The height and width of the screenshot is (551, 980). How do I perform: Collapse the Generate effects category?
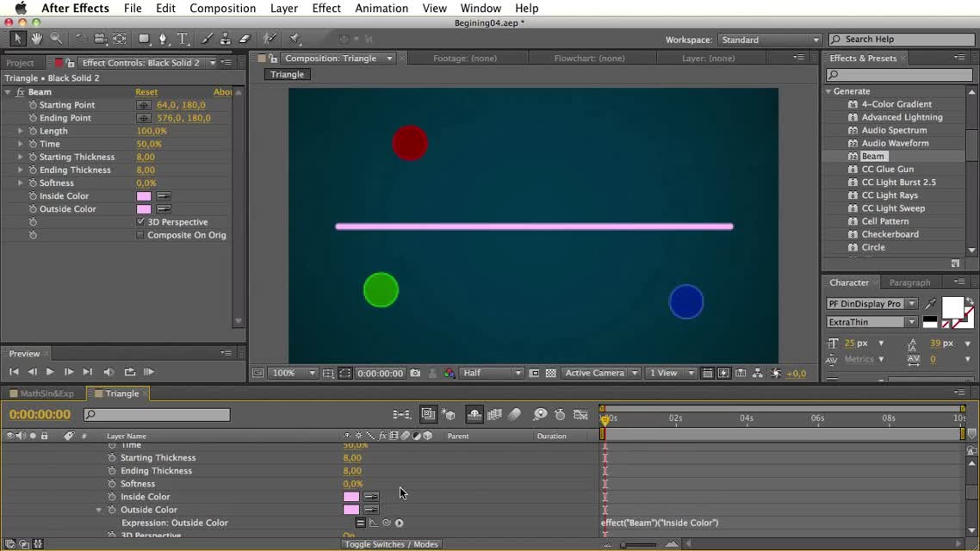coord(828,91)
